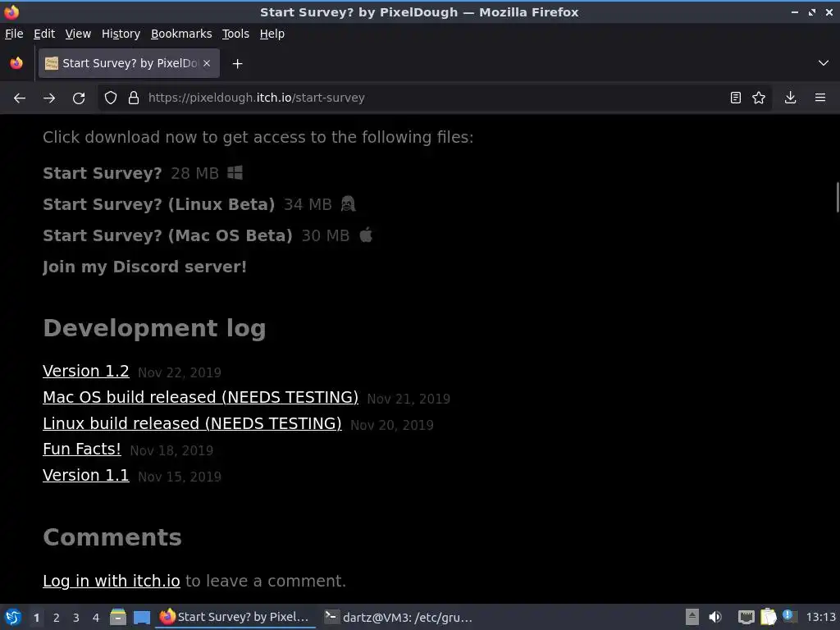Open the network tray icon
The image size is (840, 630).
point(746,617)
